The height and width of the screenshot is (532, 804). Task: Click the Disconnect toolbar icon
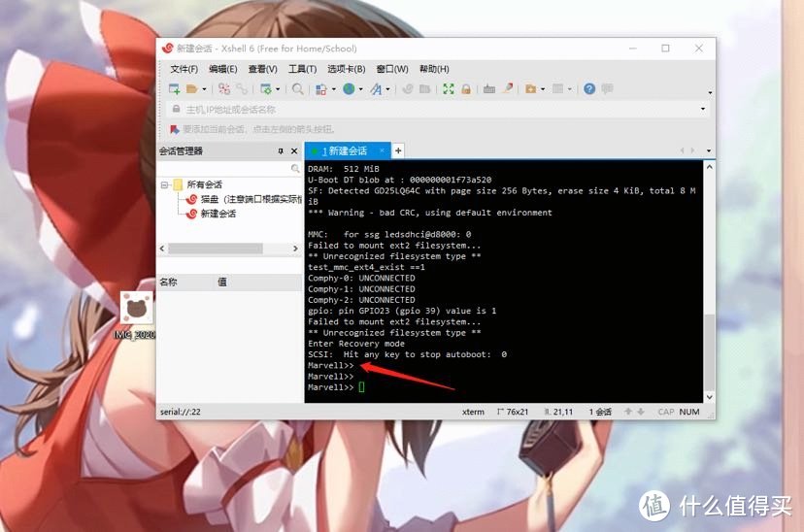click(224, 88)
